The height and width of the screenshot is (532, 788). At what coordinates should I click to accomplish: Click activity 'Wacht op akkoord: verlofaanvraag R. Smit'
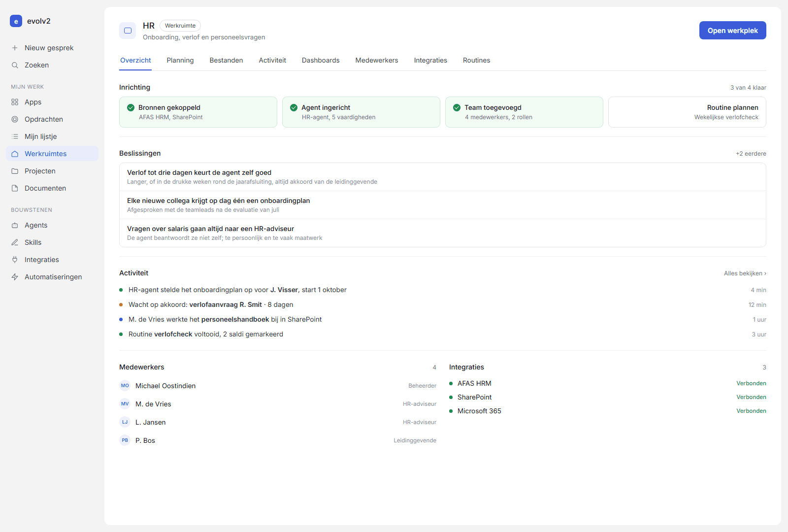pyautogui.click(x=443, y=304)
